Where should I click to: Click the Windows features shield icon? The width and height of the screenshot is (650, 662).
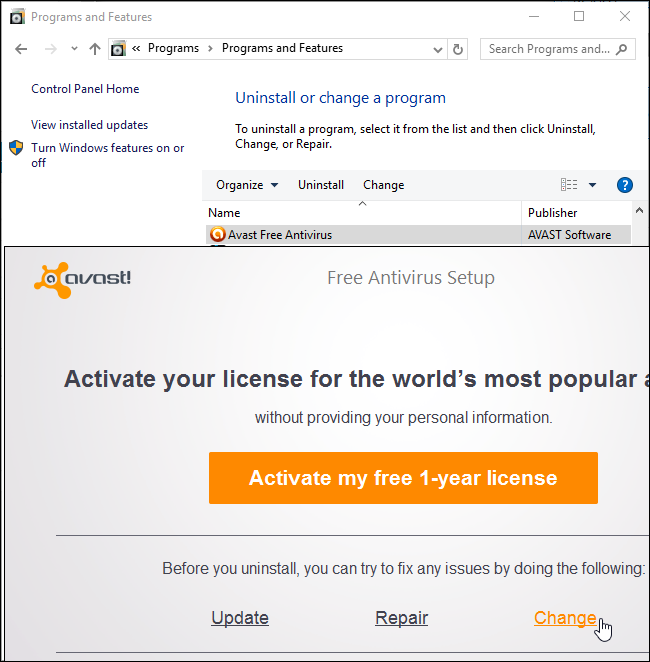click(16, 148)
